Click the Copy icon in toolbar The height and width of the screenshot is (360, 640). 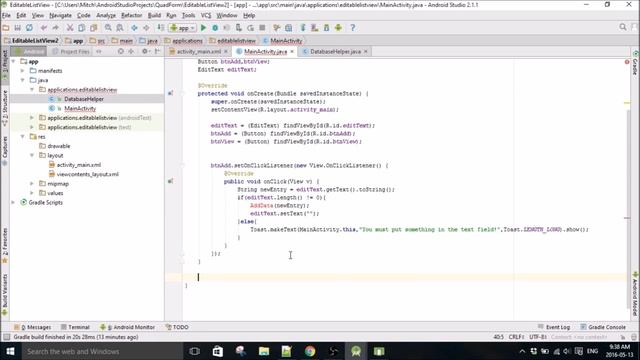(82, 28)
